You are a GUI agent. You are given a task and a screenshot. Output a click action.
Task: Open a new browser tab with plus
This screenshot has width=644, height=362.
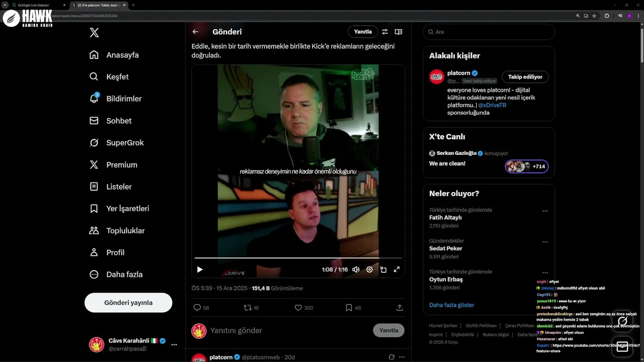click(133, 5)
